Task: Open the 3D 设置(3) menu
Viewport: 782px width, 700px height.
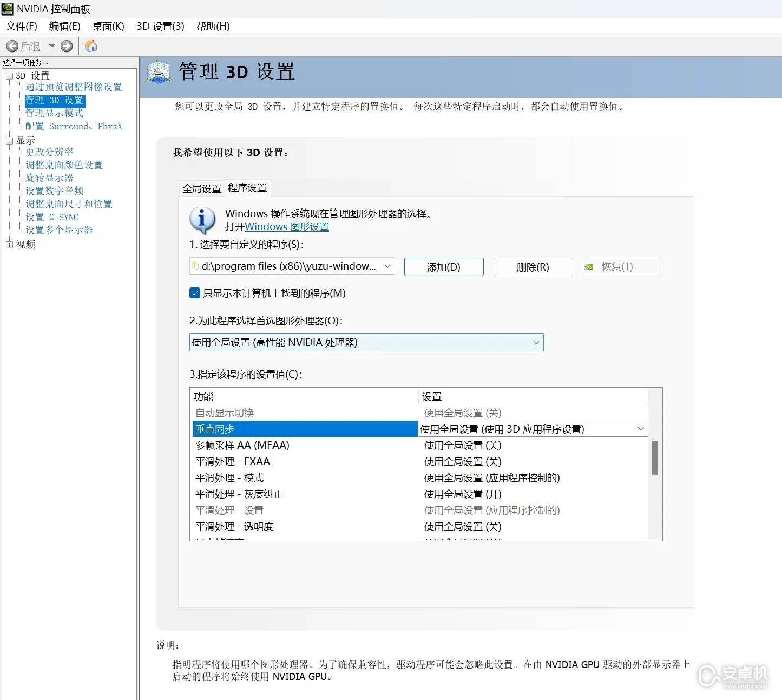Action: (160, 26)
